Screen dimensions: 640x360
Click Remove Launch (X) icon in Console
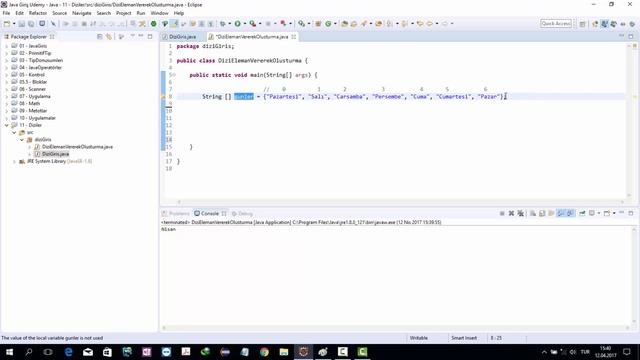[511, 213]
